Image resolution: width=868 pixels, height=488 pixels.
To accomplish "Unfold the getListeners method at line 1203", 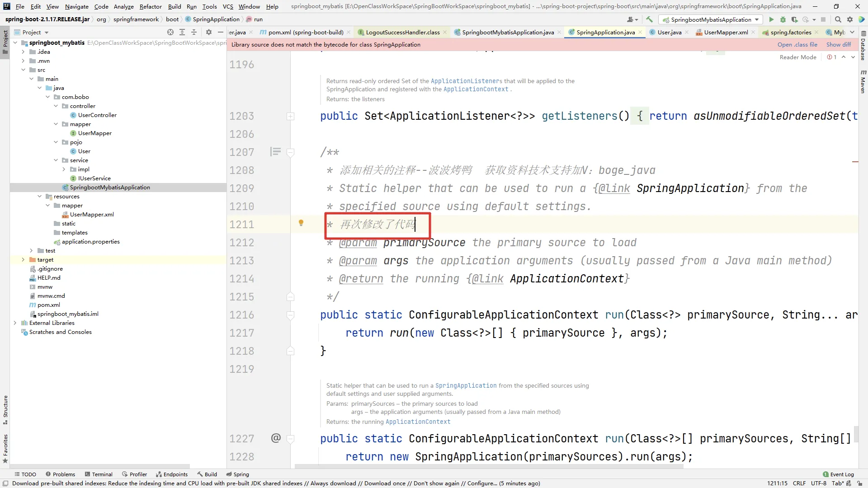I will [x=291, y=116].
